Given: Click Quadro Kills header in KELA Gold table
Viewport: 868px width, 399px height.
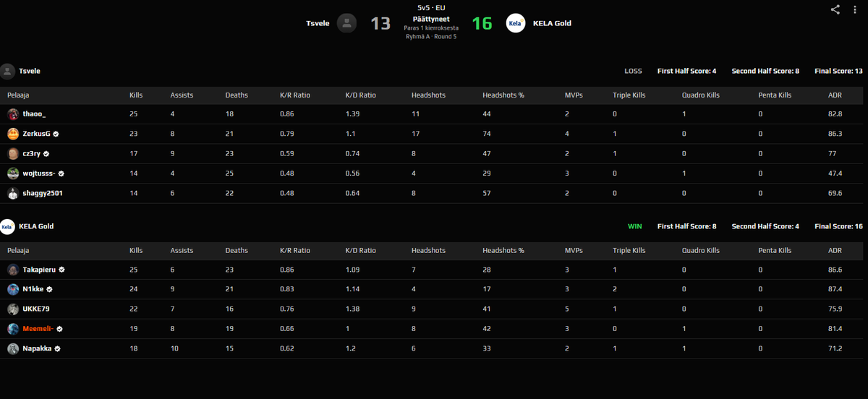Looking at the screenshot, I should point(701,251).
